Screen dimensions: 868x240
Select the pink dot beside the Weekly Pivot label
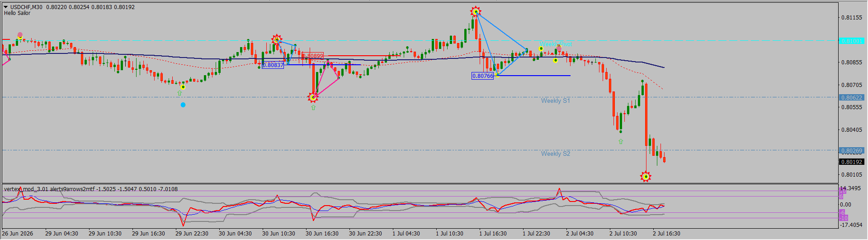pyautogui.click(x=559, y=48)
